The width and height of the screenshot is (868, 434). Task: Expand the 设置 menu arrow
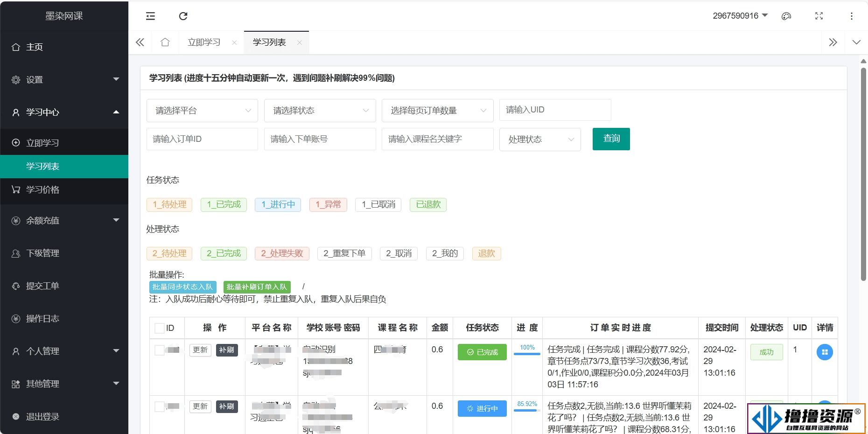[116, 79]
